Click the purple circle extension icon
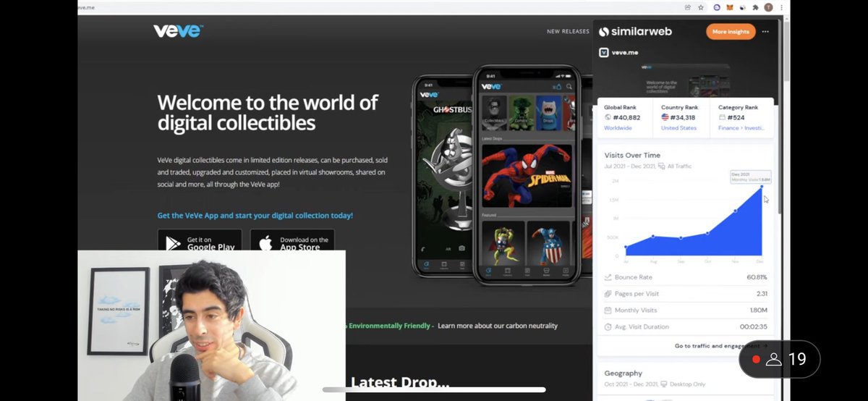Screen dimensions: 868x401 point(717,7)
